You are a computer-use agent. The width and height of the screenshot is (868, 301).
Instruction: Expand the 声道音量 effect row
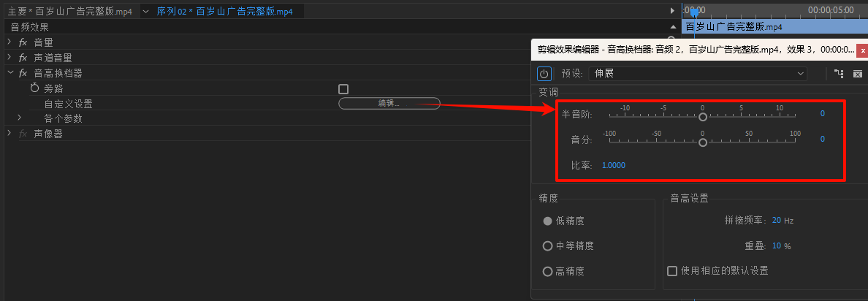(x=9, y=58)
